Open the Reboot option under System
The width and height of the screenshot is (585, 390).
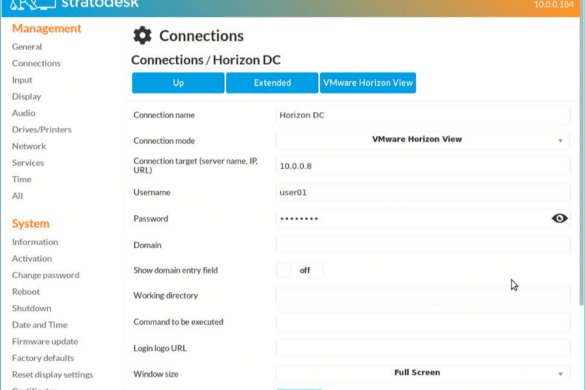click(26, 292)
